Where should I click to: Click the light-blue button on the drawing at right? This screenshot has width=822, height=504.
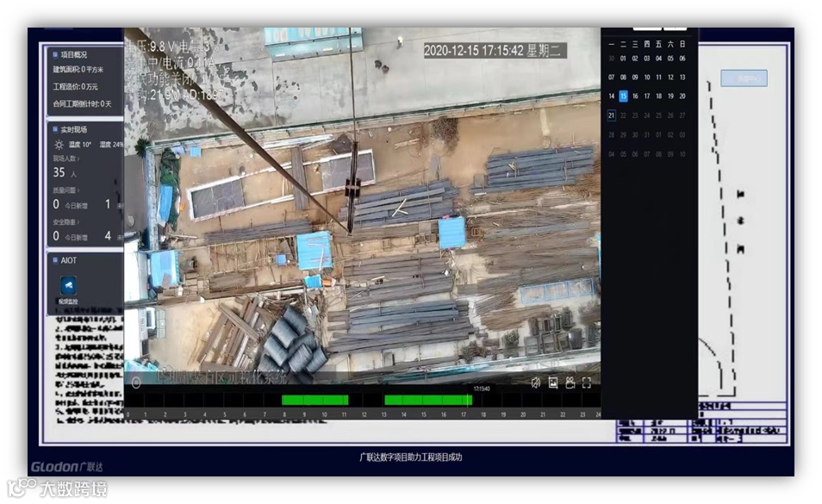click(x=744, y=78)
